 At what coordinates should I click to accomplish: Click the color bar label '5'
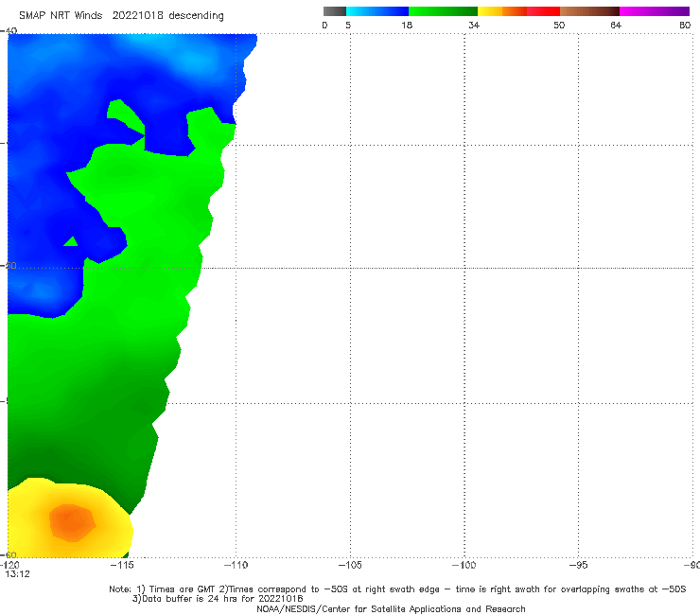coord(348,25)
